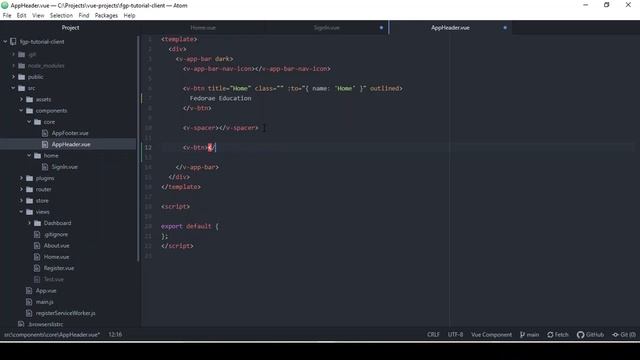
Task: Change the UTF-8 encoding selector
Action: [x=455, y=335]
